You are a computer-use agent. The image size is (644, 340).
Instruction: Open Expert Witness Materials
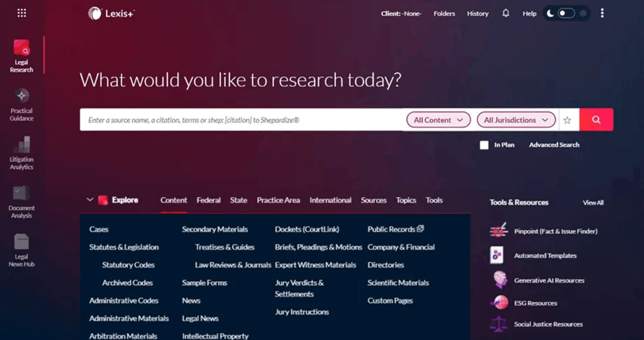click(x=316, y=265)
